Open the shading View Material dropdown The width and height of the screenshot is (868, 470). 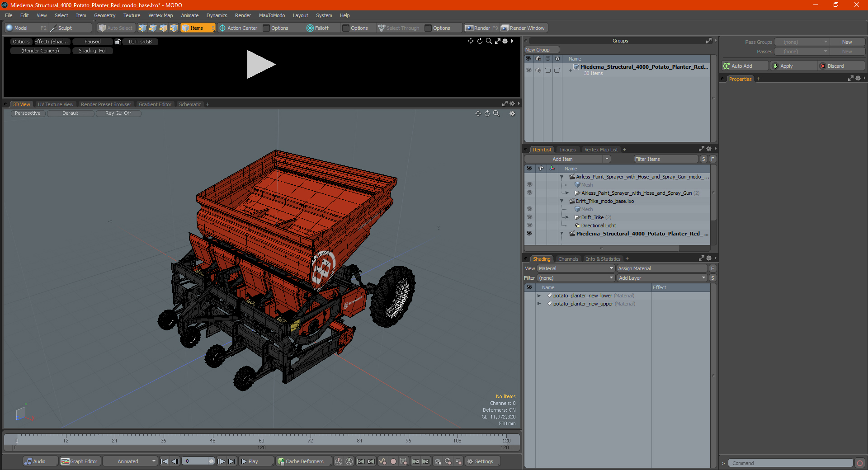[x=576, y=268]
